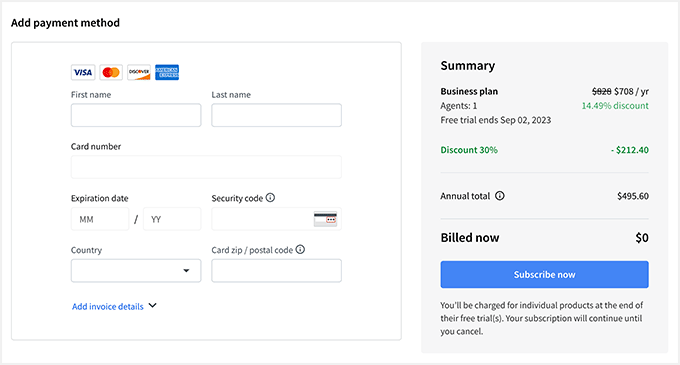Open the Annual total info icon
680x365 pixels.
click(x=500, y=196)
